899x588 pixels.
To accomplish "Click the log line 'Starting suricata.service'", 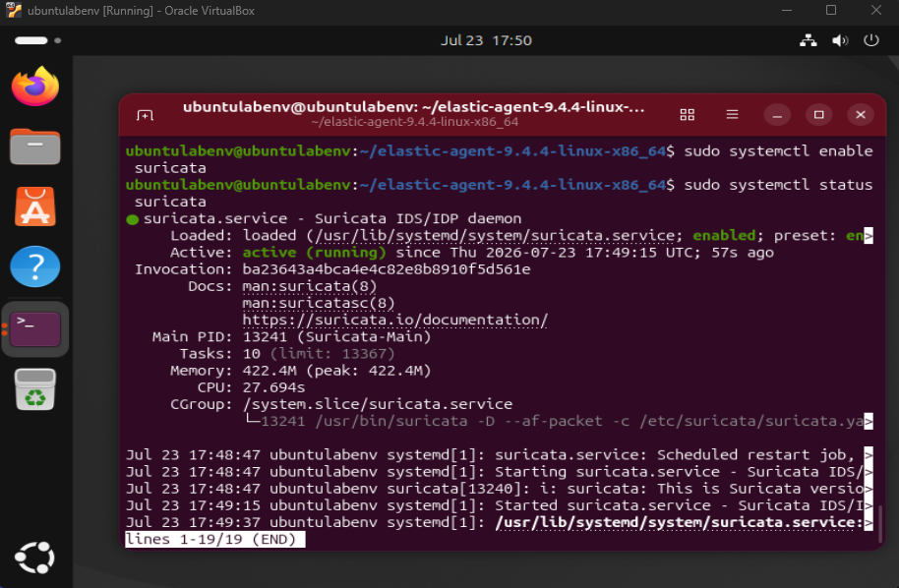I will pos(496,472).
